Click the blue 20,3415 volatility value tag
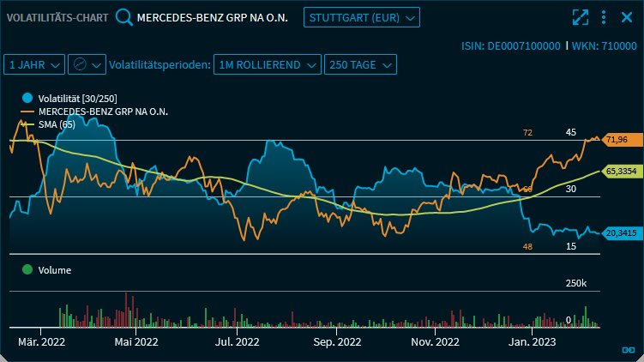 (619, 232)
